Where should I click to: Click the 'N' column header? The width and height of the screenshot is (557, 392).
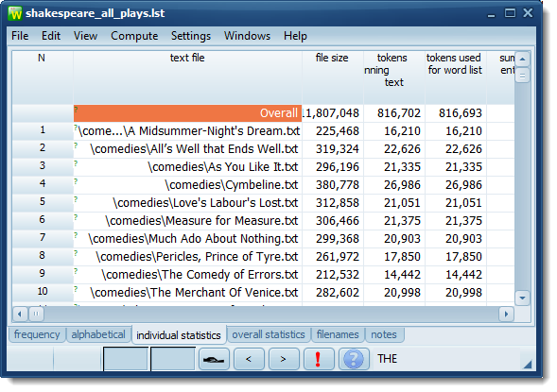(x=42, y=77)
